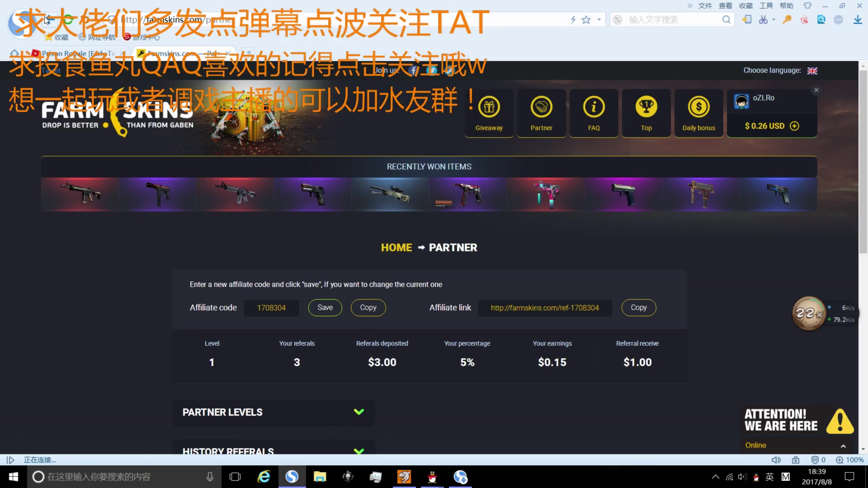Copy the affiliate link
This screenshot has width=868, height=488.
[639, 308]
